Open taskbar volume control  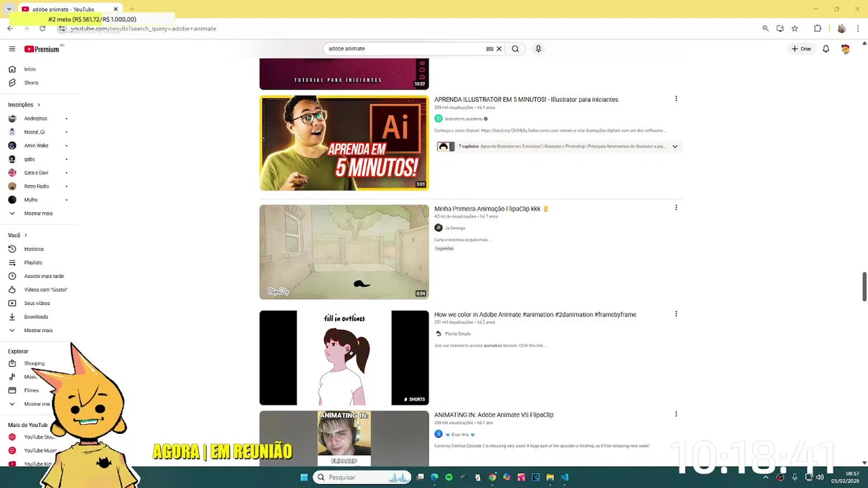820,477
